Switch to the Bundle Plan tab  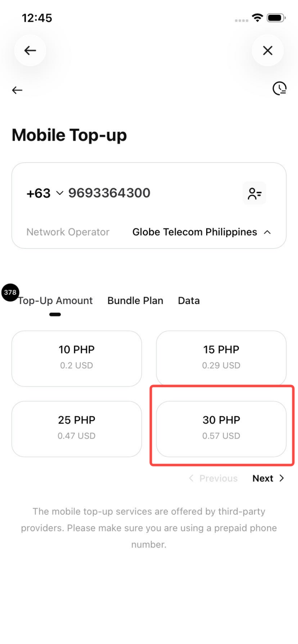coord(135,301)
